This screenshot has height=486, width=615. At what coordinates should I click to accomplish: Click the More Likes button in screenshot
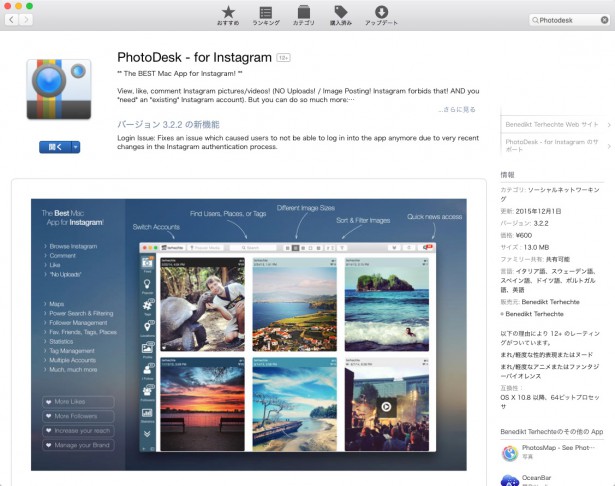(x=78, y=402)
